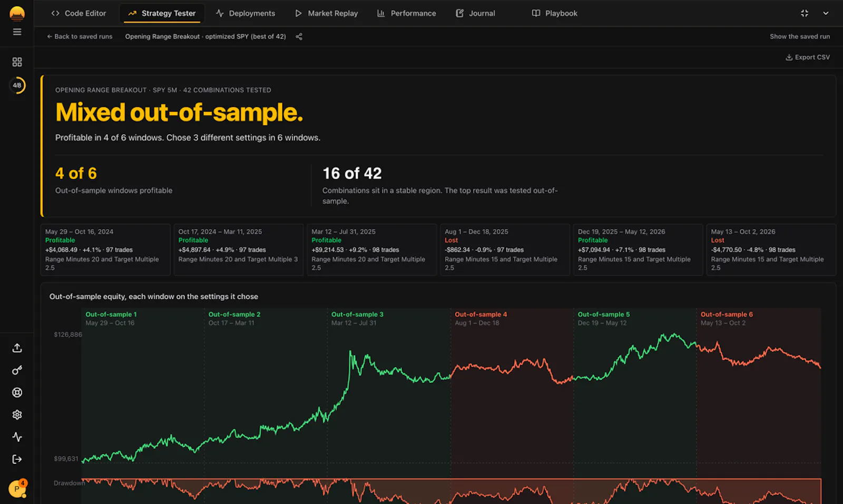This screenshot has height=504, width=843.
Task: Open the dashboard grid icon in sidebar
Action: tap(17, 62)
